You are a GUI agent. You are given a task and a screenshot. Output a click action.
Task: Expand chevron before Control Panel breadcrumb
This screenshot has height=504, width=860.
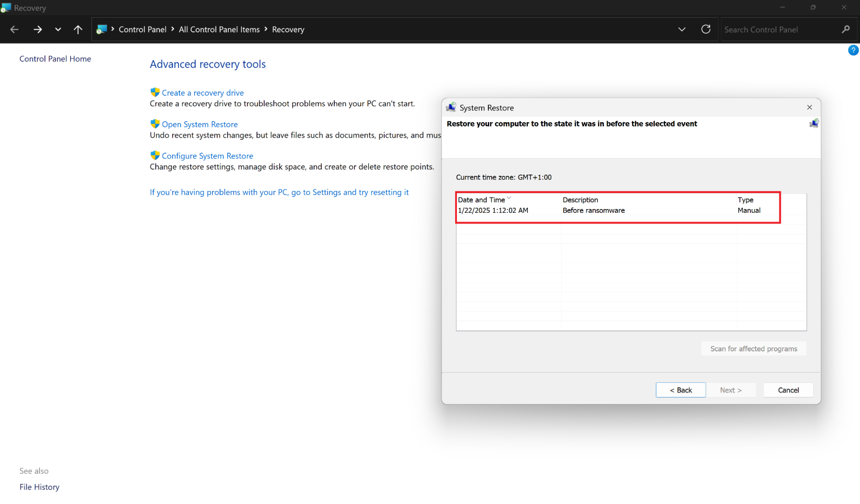[x=113, y=29]
